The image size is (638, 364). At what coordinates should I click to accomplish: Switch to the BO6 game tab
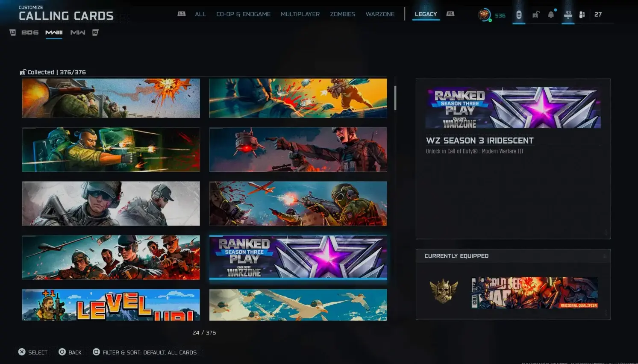coord(30,32)
